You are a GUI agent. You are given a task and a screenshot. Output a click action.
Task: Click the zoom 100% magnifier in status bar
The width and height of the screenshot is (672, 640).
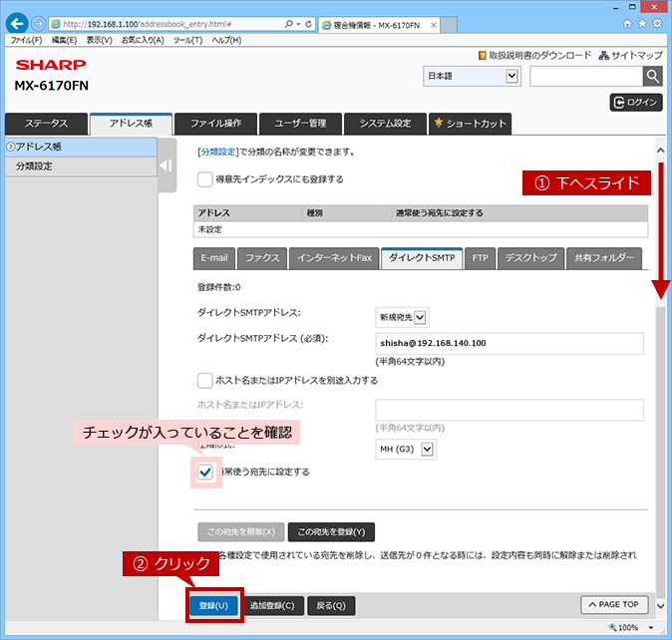(613, 628)
